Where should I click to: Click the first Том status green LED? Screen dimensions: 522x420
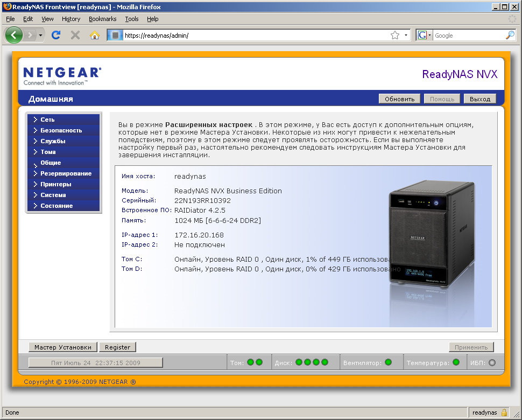pyautogui.click(x=251, y=362)
